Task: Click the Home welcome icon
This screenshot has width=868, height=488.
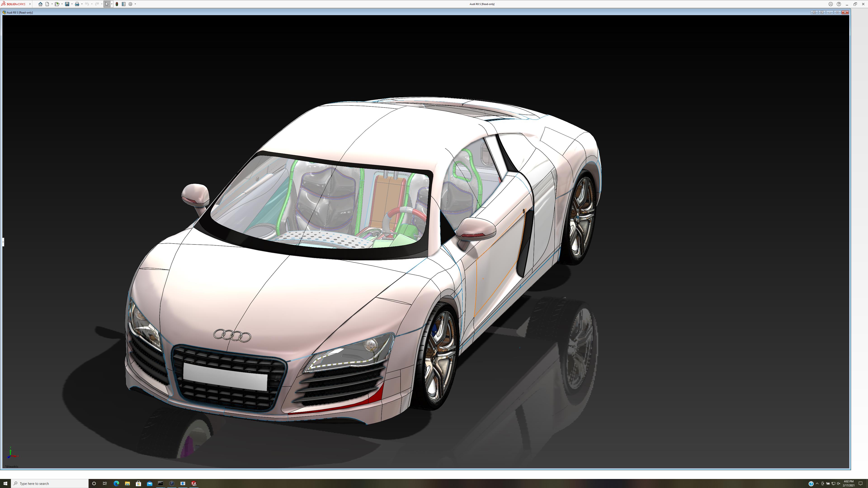Action: tap(40, 4)
